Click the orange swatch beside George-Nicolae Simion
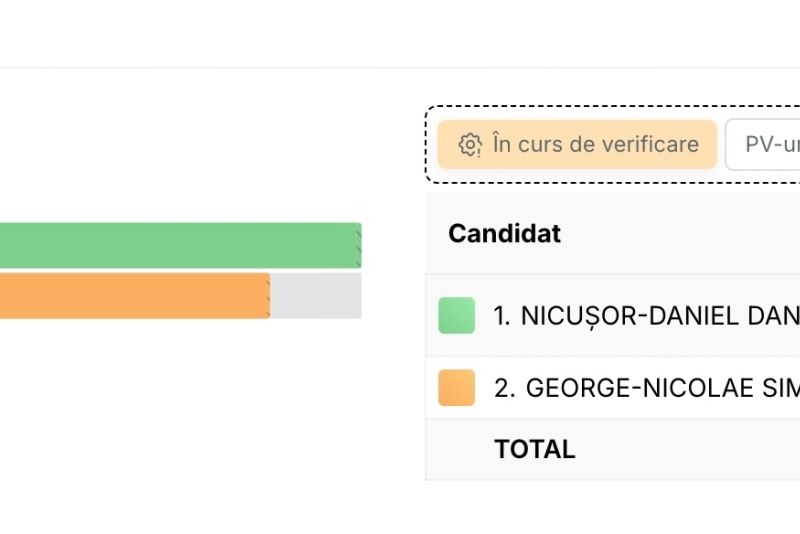The width and height of the screenshot is (800, 534). click(x=457, y=388)
